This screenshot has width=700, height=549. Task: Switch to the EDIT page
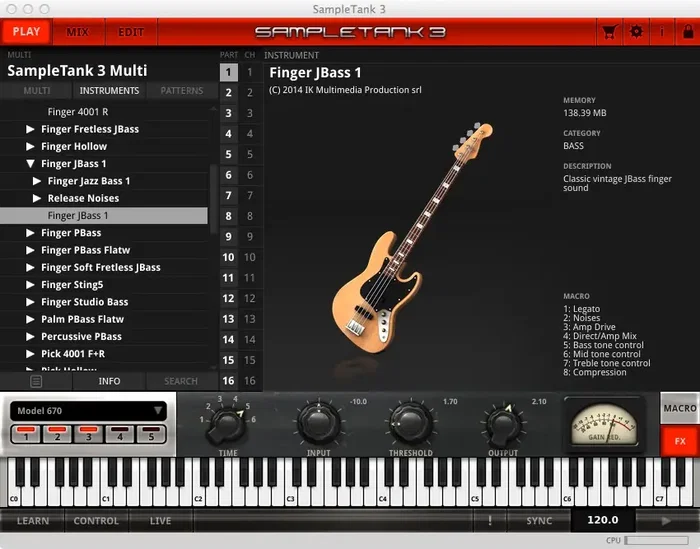131,32
